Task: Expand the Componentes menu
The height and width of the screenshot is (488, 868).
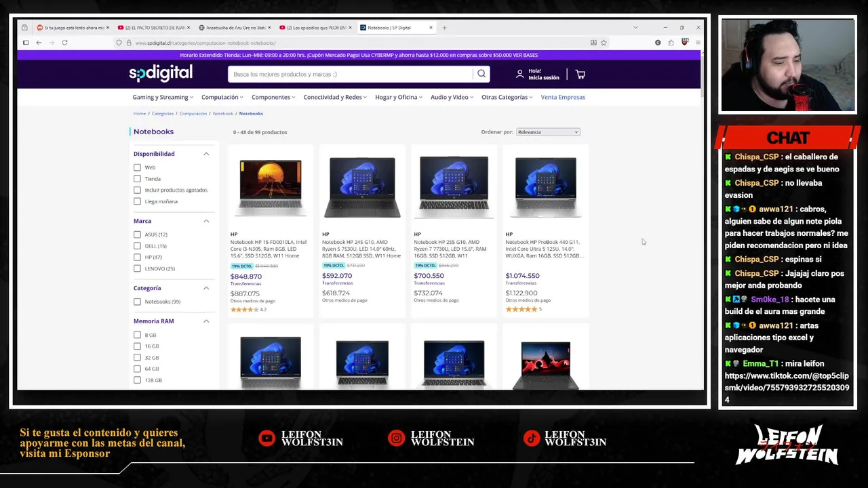Action: coord(273,97)
